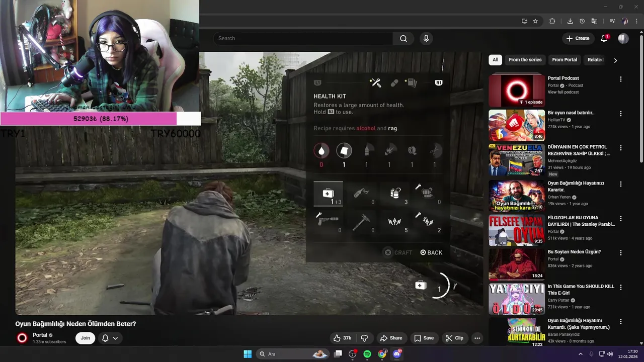Open the media controls toolbar icon
Viewport: 644px width, 362px height.
pos(612,21)
